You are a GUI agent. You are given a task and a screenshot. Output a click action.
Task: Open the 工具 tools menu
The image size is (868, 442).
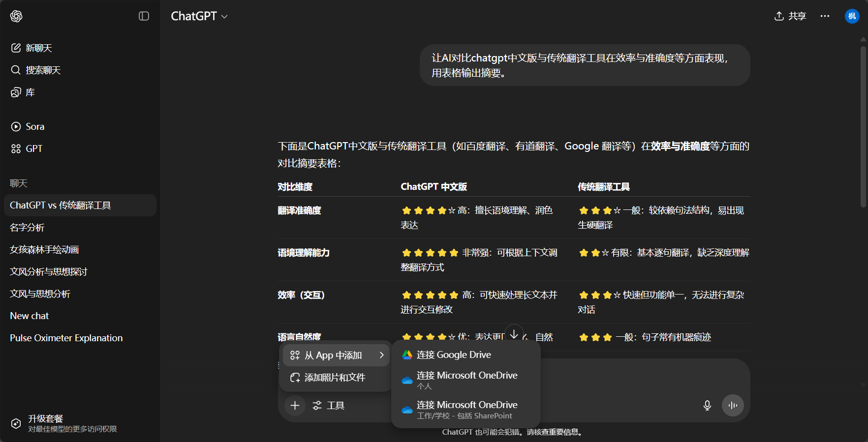coord(328,406)
